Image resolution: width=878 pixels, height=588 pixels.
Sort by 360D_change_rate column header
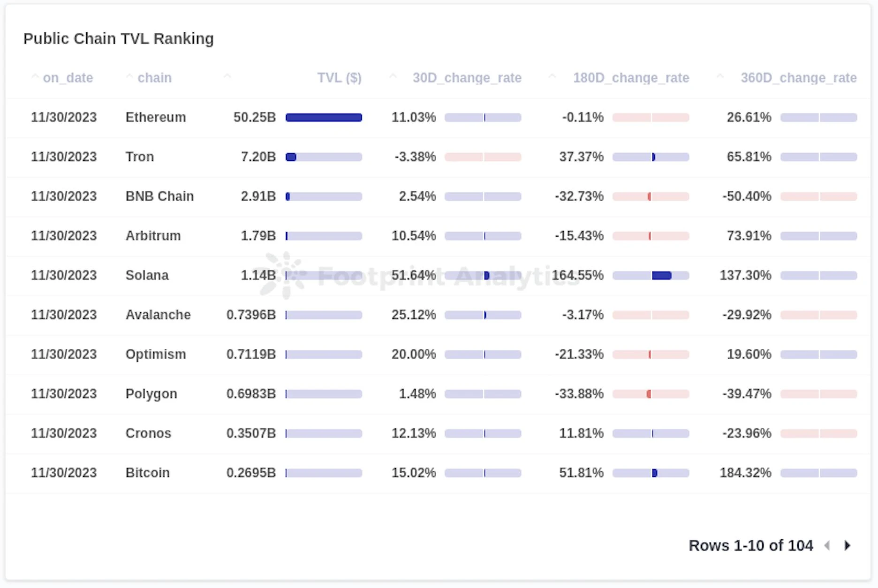point(798,78)
